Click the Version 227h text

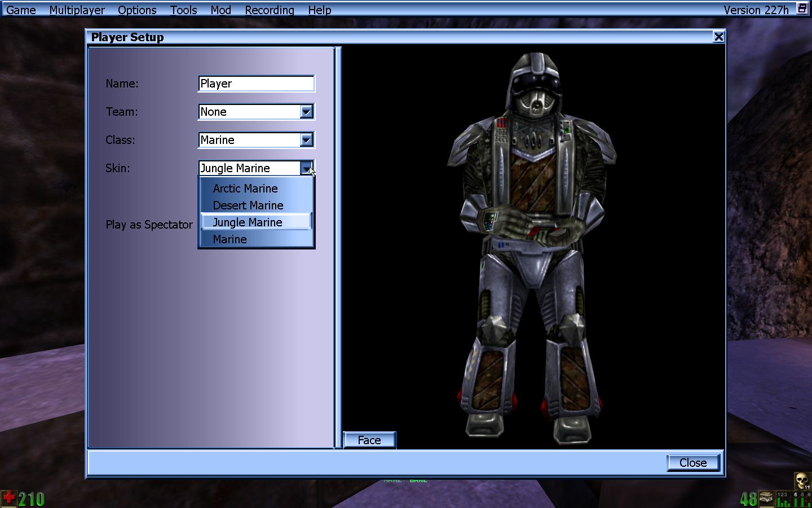[756, 10]
